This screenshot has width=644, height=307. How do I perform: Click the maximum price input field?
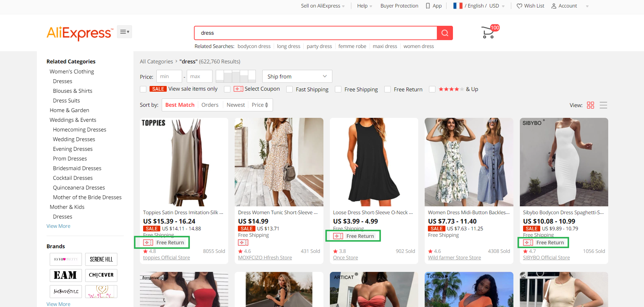[199, 76]
